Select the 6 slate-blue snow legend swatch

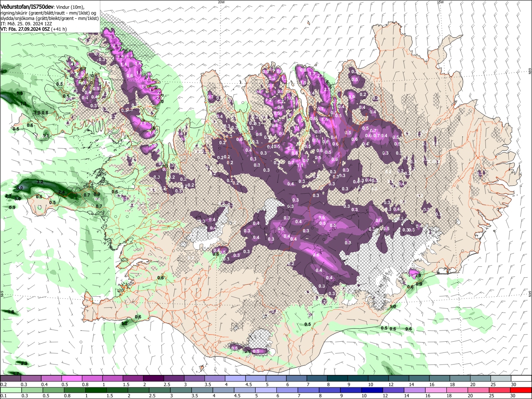coord(296,379)
